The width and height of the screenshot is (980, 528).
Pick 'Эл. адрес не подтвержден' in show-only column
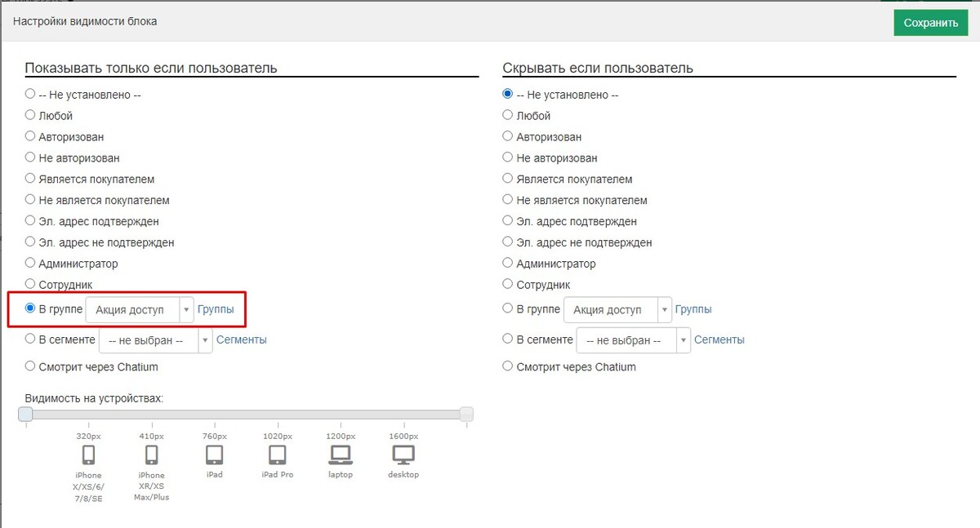[30, 242]
